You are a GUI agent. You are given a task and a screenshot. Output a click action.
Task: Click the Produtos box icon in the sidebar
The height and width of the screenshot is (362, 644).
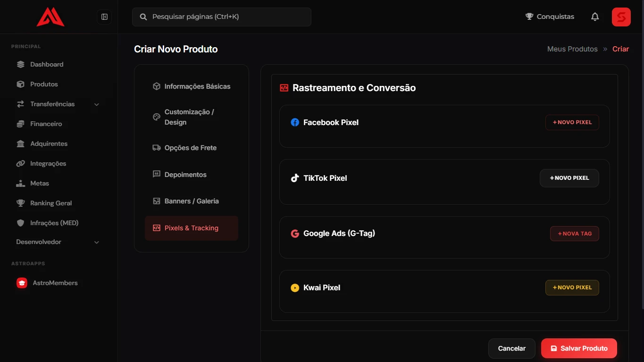pos(20,84)
